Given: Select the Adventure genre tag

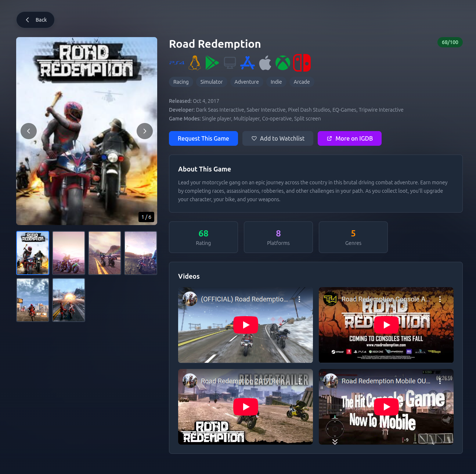Looking at the screenshot, I should pos(247,82).
